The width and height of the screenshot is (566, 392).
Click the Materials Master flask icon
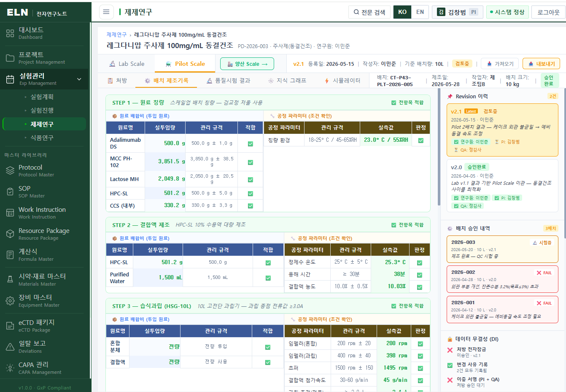[x=10, y=280]
